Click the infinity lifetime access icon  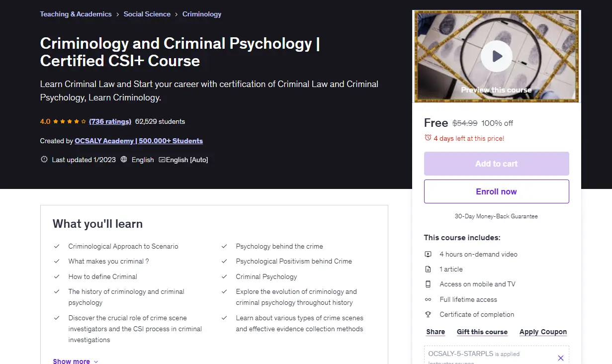428,299
